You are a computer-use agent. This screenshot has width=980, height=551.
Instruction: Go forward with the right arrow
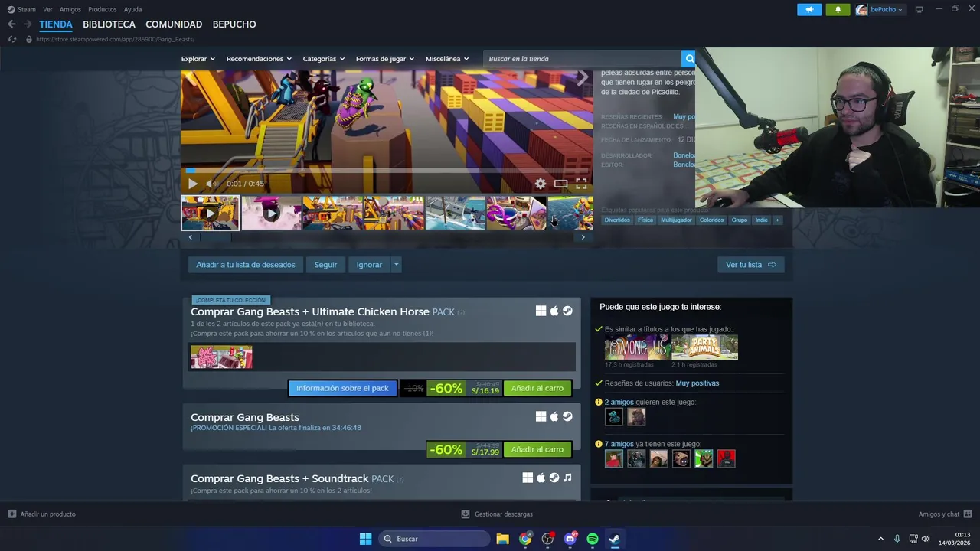click(x=27, y=24)
